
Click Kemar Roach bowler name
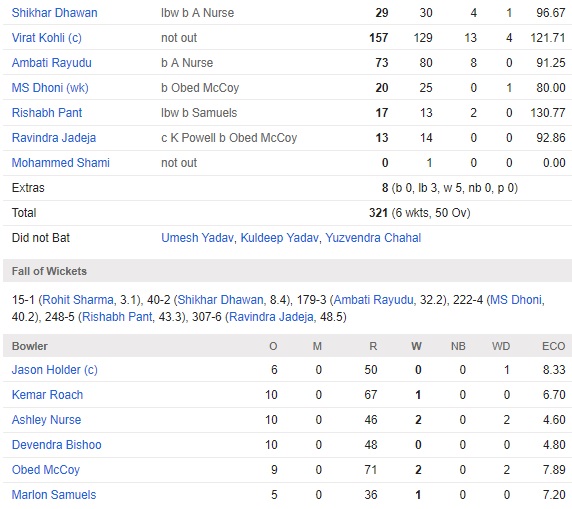point(47,395)
